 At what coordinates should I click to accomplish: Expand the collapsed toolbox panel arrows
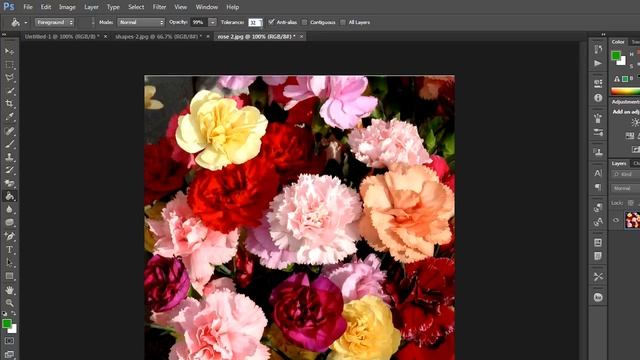(x=4, y=35)
